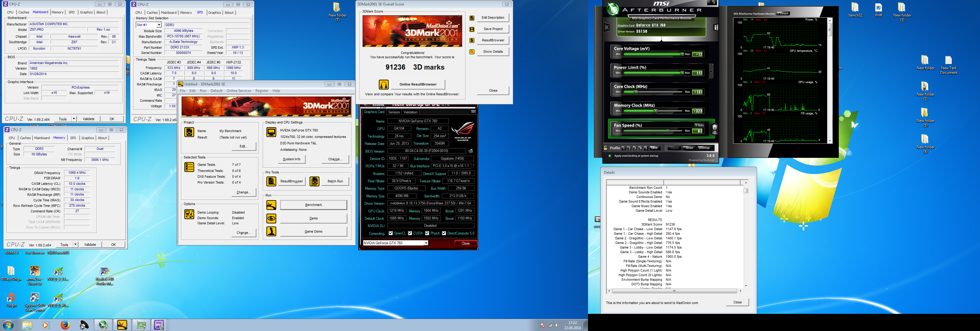Click the Show Details magnifier icon
980x331 pixels.
[x=472, y=52]
